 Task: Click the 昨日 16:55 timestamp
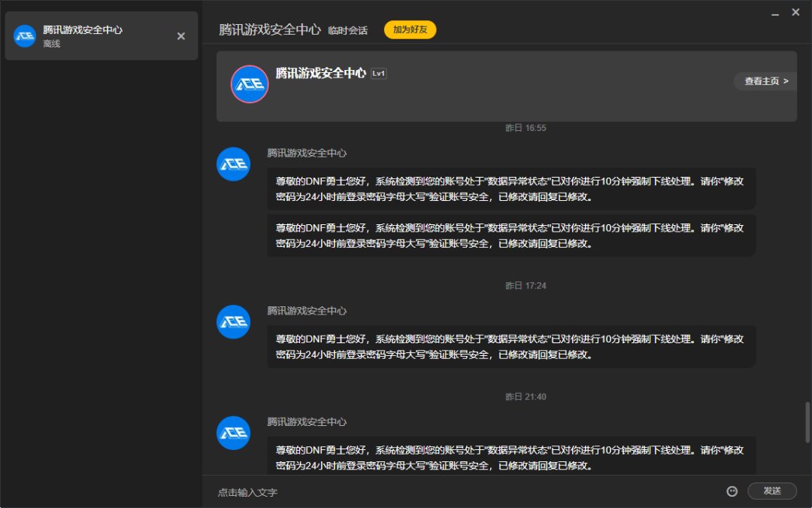(526, 128)
